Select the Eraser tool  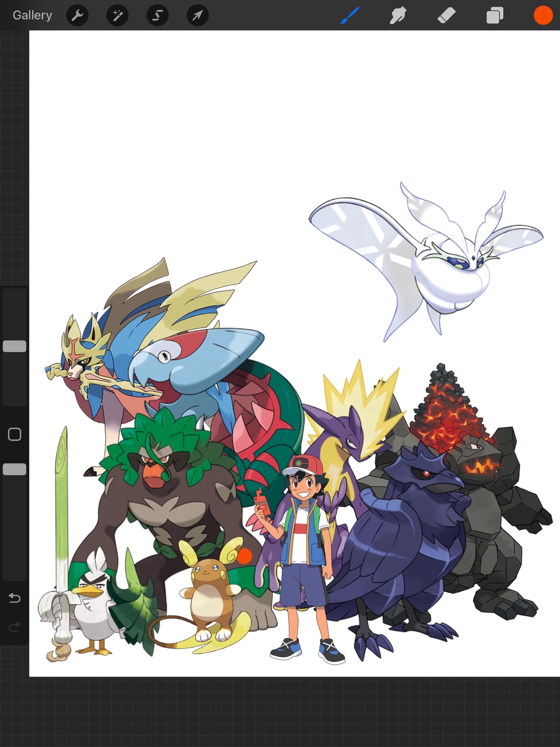(x=446, y=16)
